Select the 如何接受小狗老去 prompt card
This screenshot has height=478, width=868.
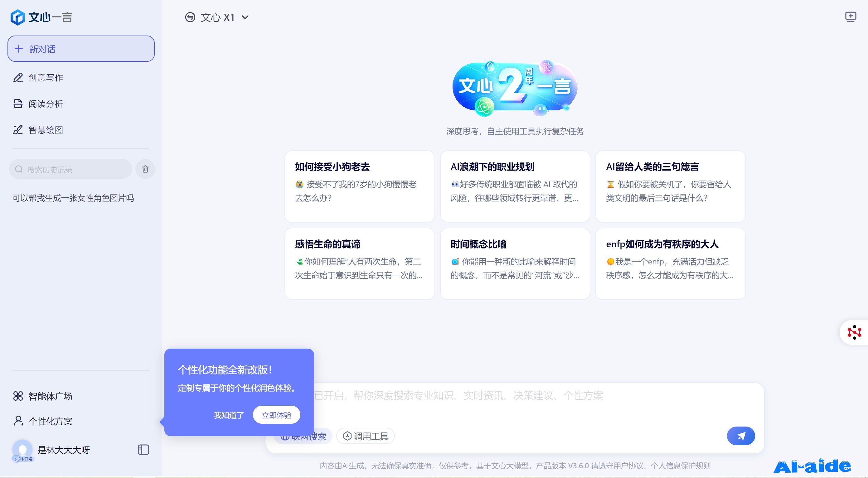click(360, 186)
